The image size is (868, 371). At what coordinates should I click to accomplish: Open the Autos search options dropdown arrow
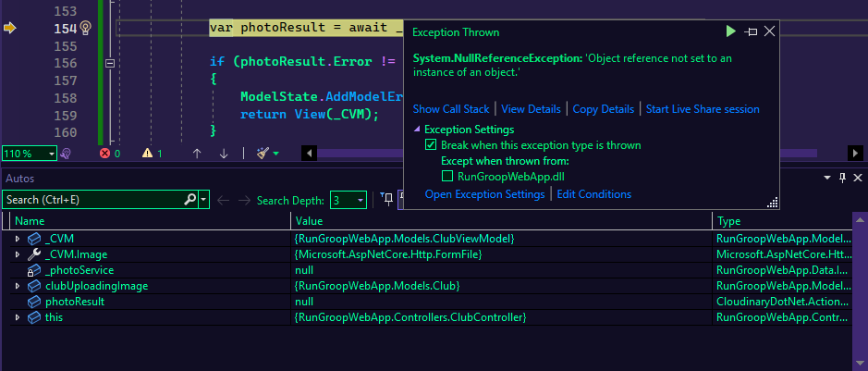[203, 199]
